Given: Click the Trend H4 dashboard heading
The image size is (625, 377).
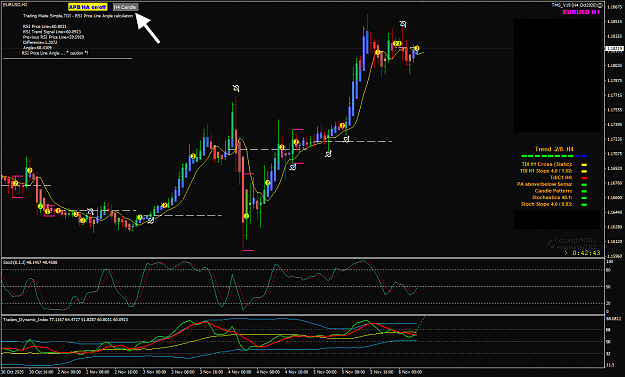Looking at the screenshot, I should [x=554, y=149].
